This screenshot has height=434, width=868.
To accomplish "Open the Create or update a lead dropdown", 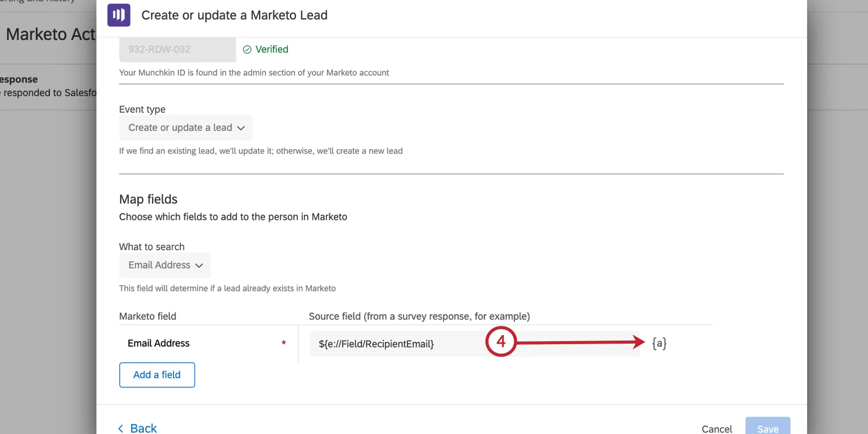I will [185, 128].
